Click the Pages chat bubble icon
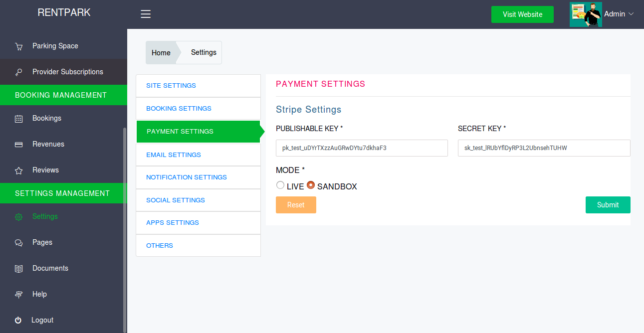This screenshot has width=644, height=333. [x=19, y=243]
